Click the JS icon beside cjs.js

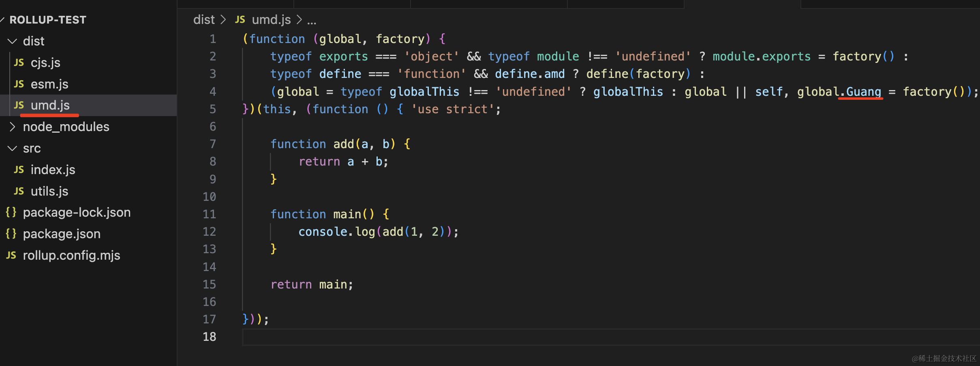[x=19, y=62]
